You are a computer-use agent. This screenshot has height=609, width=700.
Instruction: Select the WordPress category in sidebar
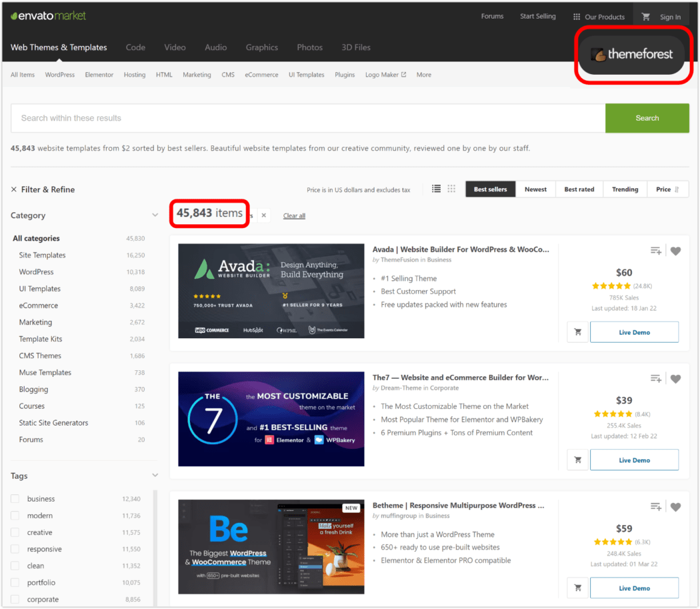tap(36, 271)
